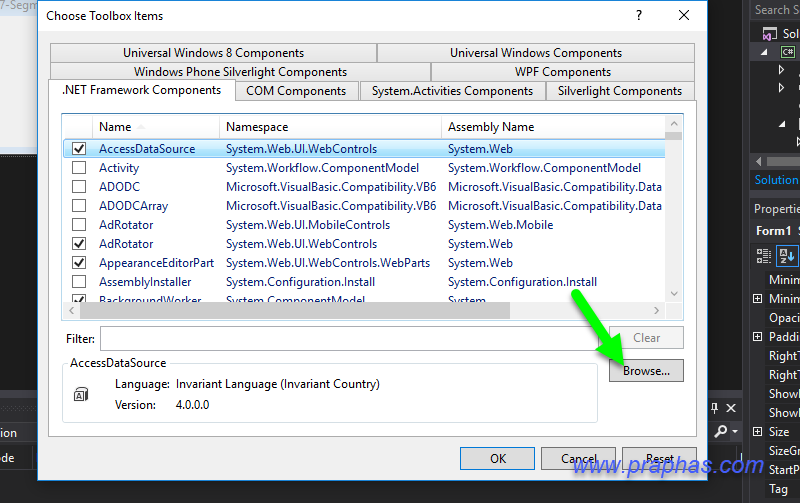Check the AdRotator MobileControls checkbox

[x=79, y=224]
